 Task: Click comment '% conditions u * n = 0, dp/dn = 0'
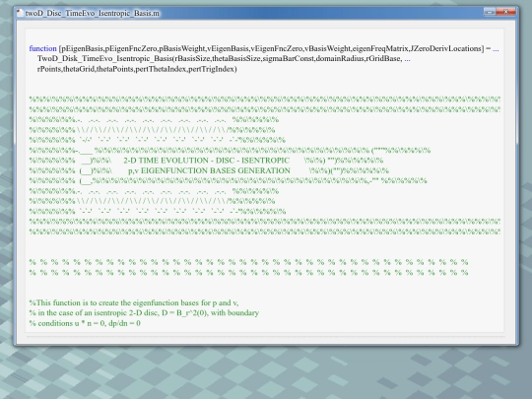(x=85, y=323)
